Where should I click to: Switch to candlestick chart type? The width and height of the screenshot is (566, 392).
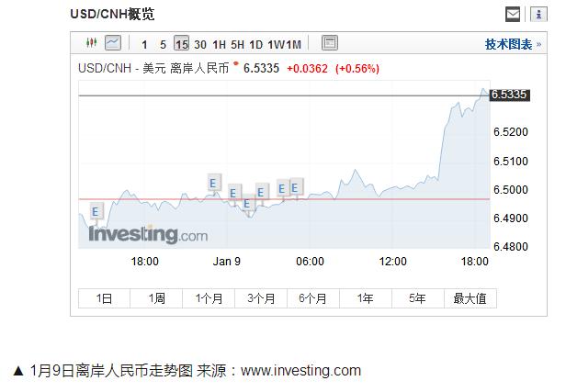click(x=91, y=43)
